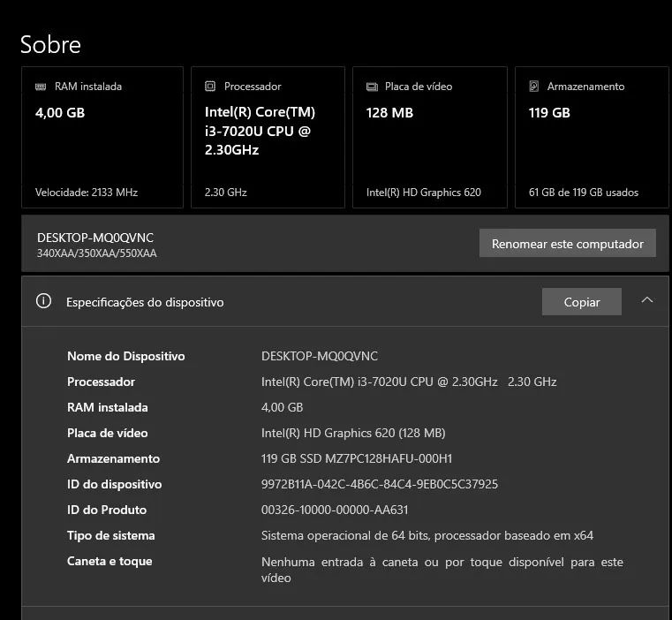Click the 'Tipo de sistema' label
This screenshot has width=672, height=620.
click(x=111, y=536)
